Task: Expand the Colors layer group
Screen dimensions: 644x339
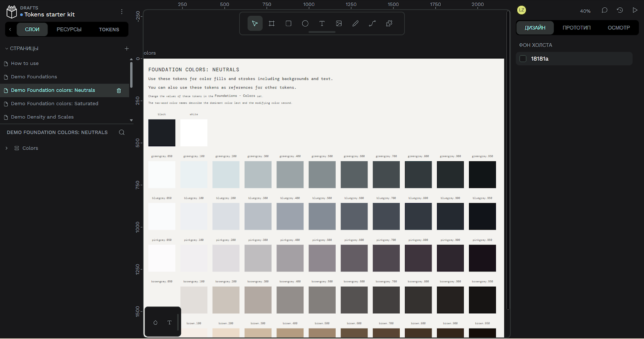Action: point(6,148)
